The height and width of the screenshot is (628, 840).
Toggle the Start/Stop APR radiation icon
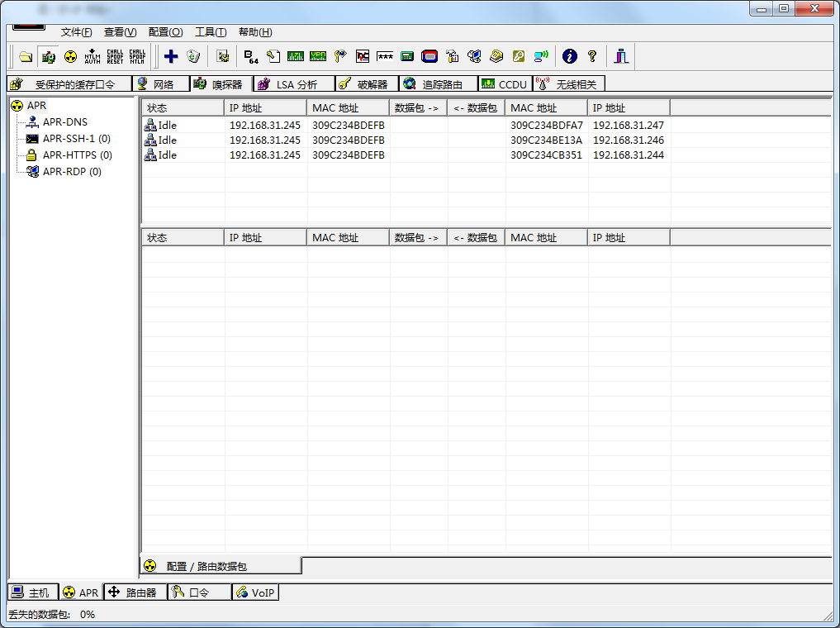70,56
